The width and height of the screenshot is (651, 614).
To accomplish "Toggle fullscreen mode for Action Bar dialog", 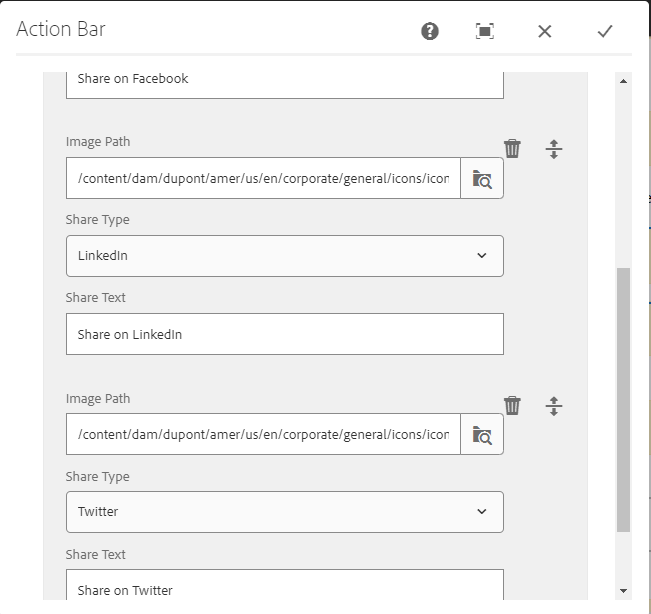I will click(x=485, y=31).
